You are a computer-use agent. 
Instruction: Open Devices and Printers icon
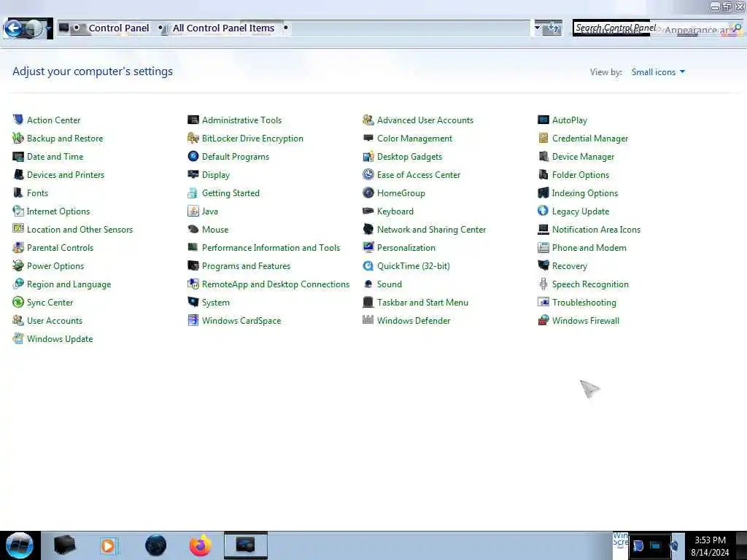(x=18, y=175)
